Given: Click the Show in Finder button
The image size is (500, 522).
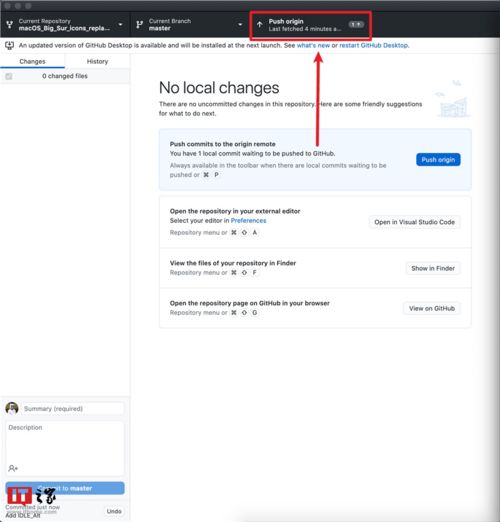Looking at the screenshot, I should pos(433,268).
